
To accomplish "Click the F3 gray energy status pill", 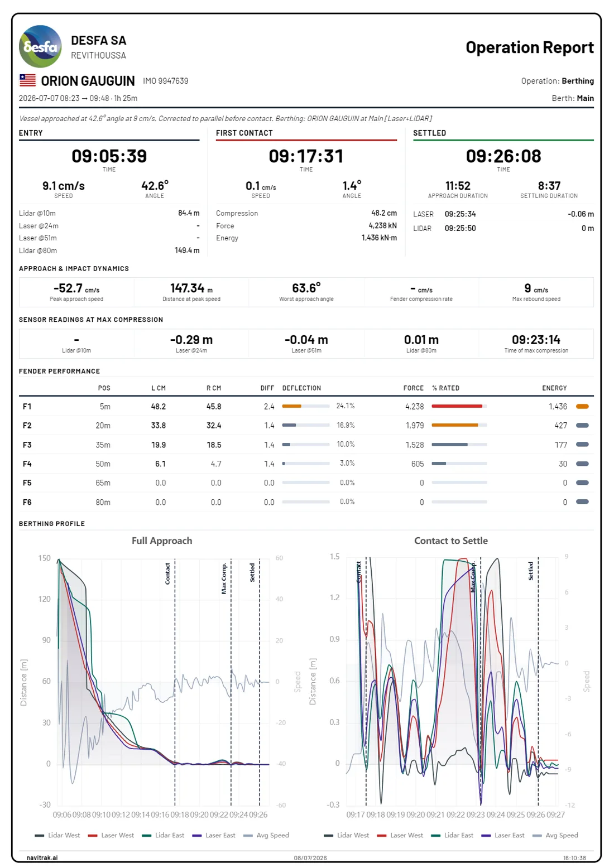I will pos(582,445).
